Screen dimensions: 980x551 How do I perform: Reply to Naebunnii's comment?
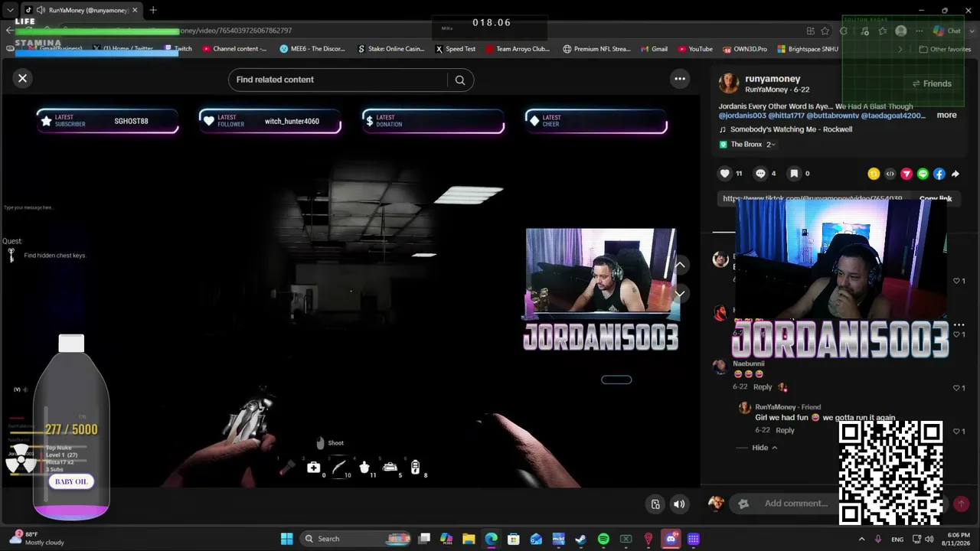763,387
